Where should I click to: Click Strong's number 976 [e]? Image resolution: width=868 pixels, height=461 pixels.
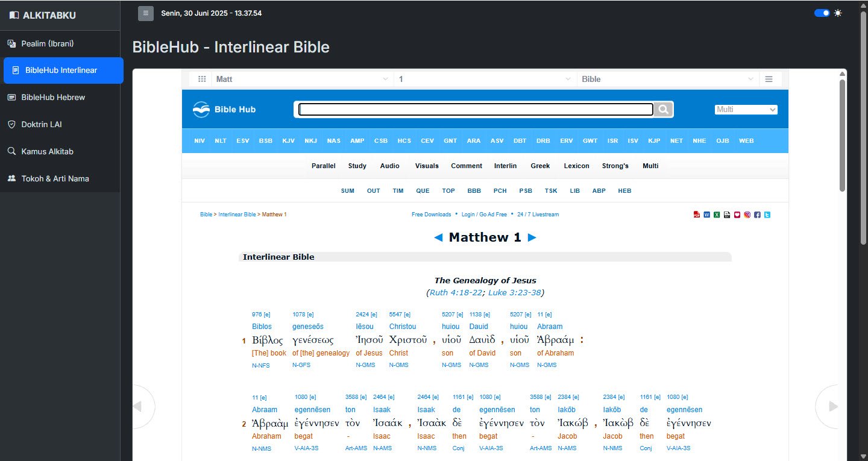point(261,315)
